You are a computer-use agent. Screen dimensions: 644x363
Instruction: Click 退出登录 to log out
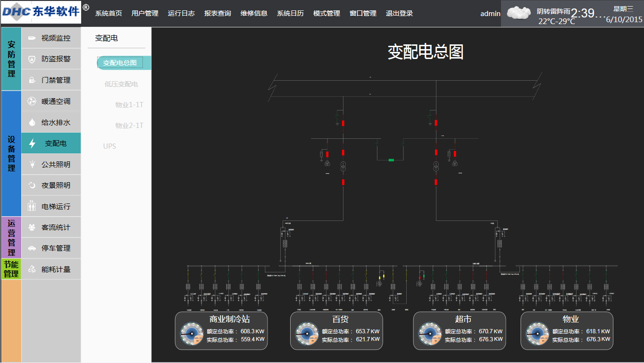click(399, 13)
